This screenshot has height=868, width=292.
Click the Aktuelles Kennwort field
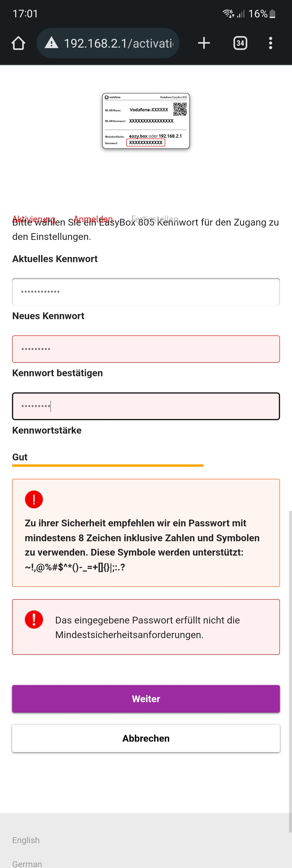(146, 292)
